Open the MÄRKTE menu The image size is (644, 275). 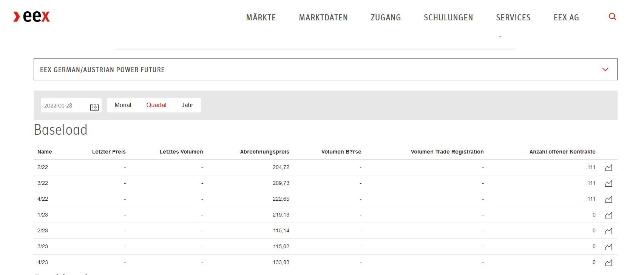261,17
